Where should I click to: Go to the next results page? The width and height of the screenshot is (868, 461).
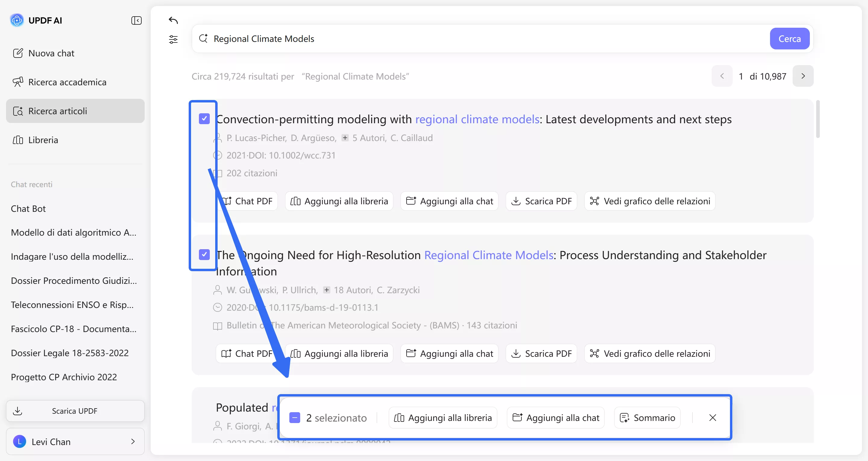pos(803,76)
